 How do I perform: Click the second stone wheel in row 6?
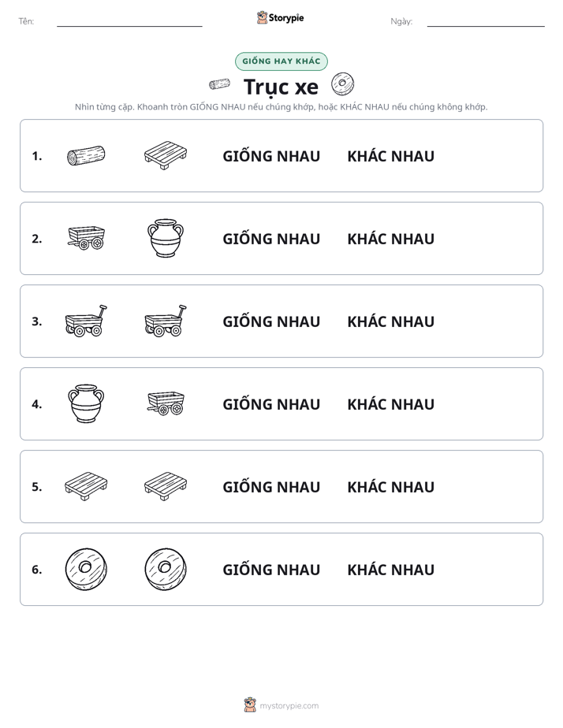166,569
